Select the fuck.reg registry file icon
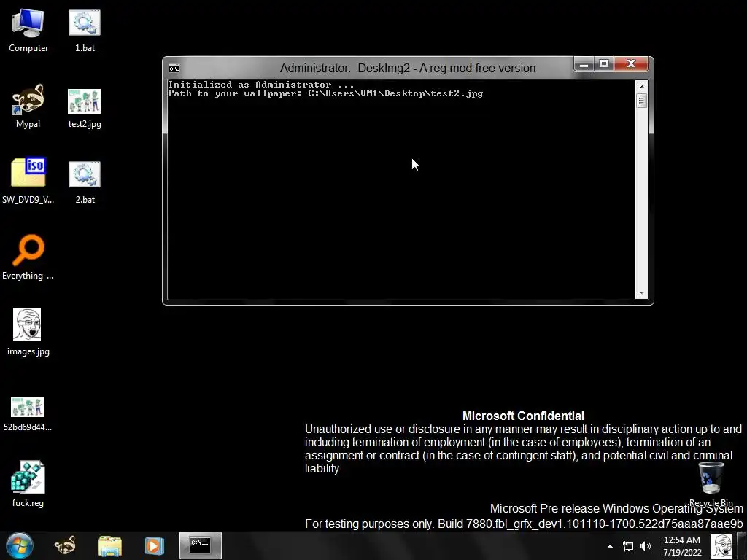Viewport: 747px width, 560px height. tap(28, 484)
